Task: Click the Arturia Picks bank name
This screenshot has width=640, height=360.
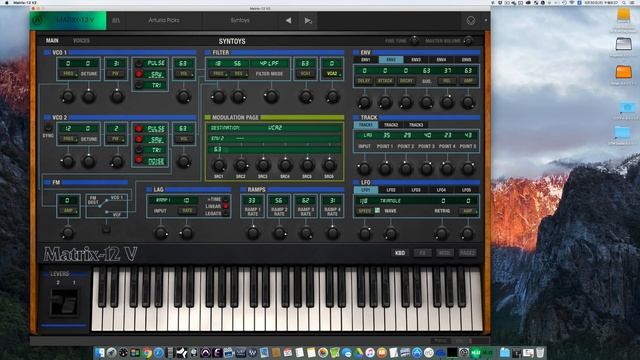Action: 164,20
